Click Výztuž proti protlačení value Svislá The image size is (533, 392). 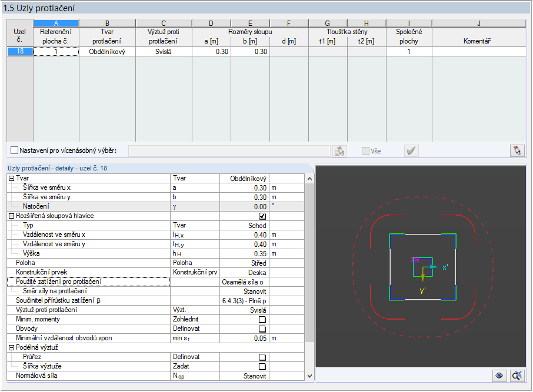[244, 310]
